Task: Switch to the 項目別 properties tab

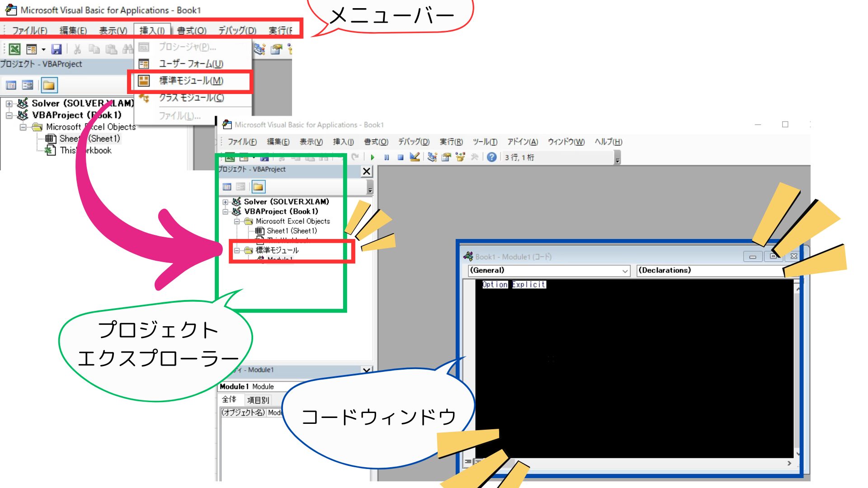Action: point(258,400)
